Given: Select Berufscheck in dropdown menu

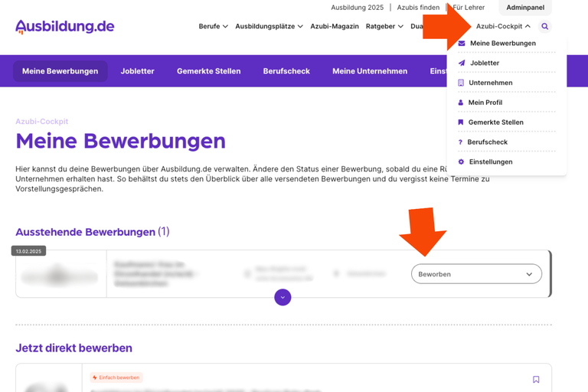Looking at the screenshot, I should point(487,142).
